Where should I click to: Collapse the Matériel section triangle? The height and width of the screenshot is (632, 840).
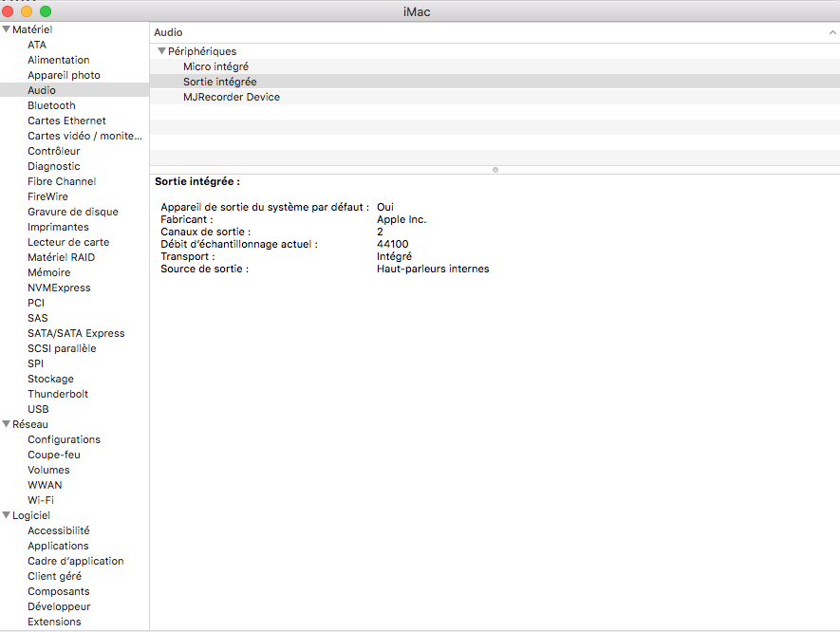pyautogui.click(x=7, y=29)
